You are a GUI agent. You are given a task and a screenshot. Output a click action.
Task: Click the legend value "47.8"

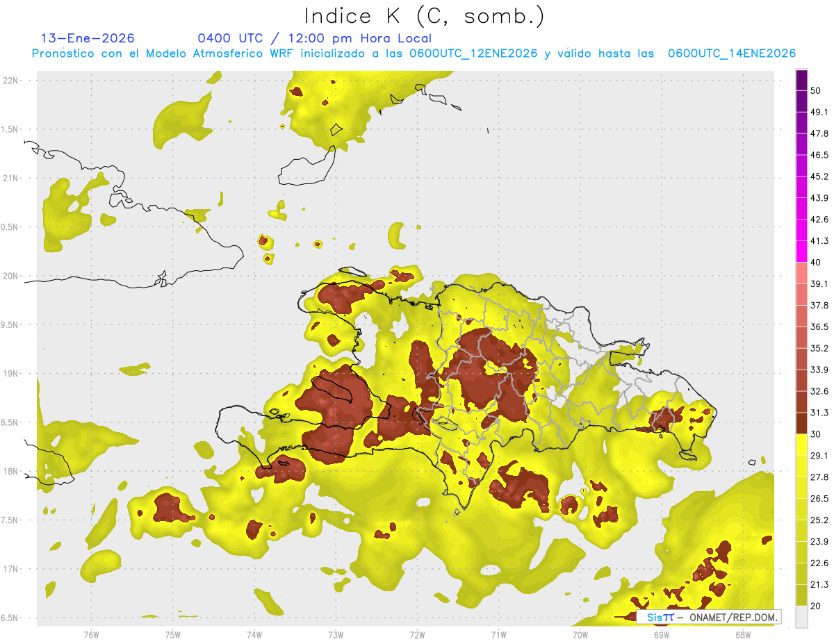[819, 133]
